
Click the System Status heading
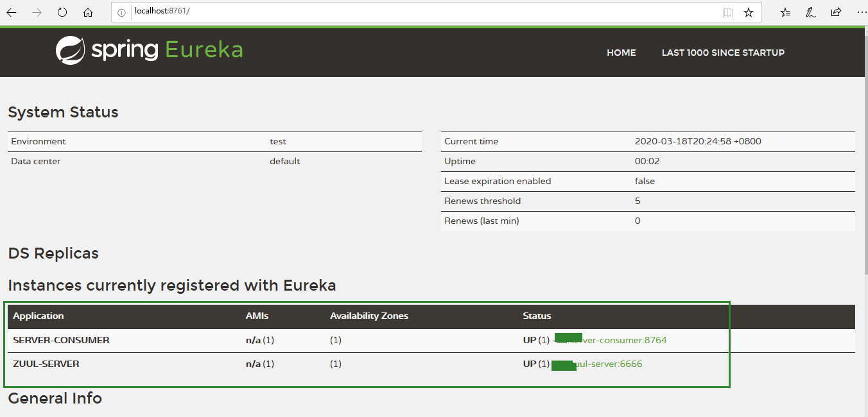coord(63,112)
